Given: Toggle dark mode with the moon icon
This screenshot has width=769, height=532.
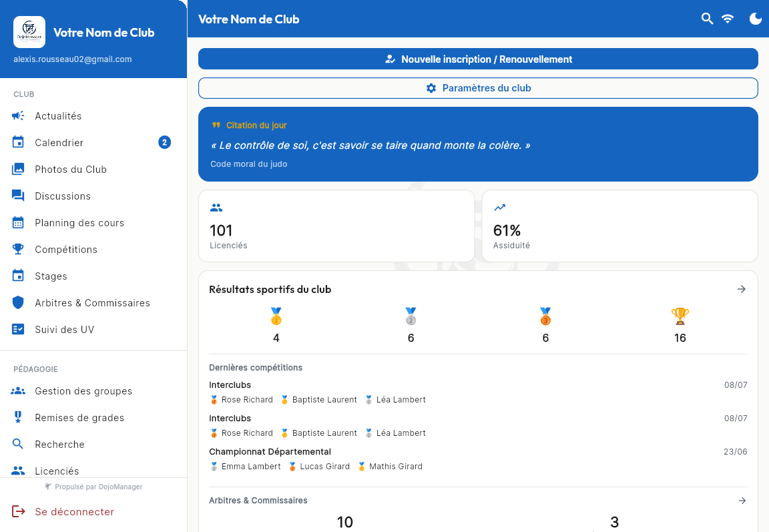Looking at the screenshot, I should [756, 19].
